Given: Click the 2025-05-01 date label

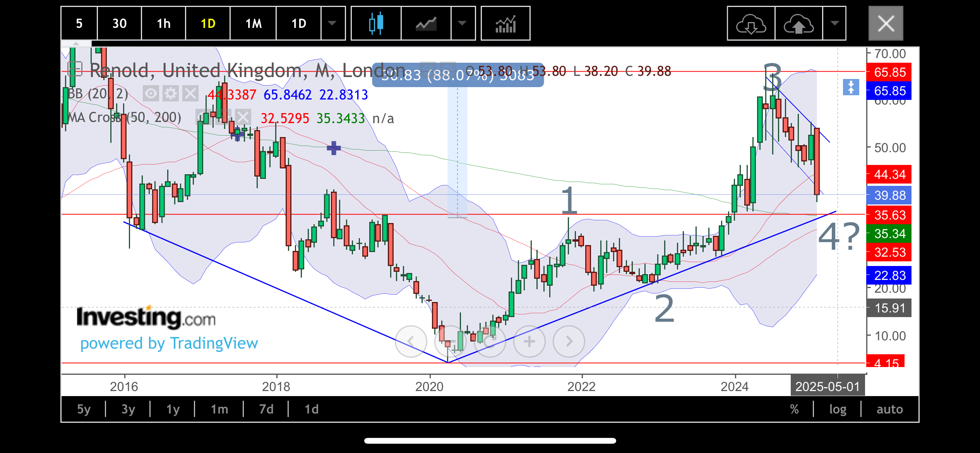Looking at the screenshot, I should pyautogui.click(x=828, y=386).
